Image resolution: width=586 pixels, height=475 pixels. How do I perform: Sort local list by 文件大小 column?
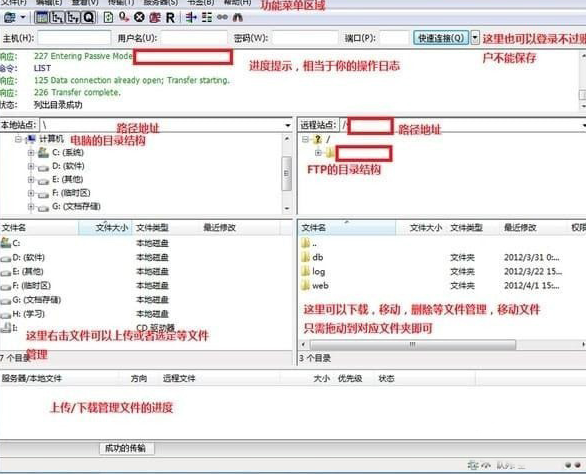(105, 228)
